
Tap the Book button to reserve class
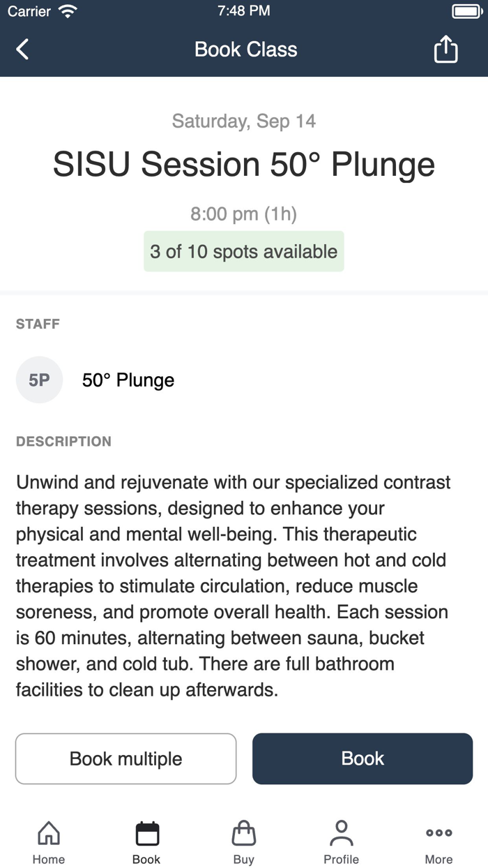point(362,758)
